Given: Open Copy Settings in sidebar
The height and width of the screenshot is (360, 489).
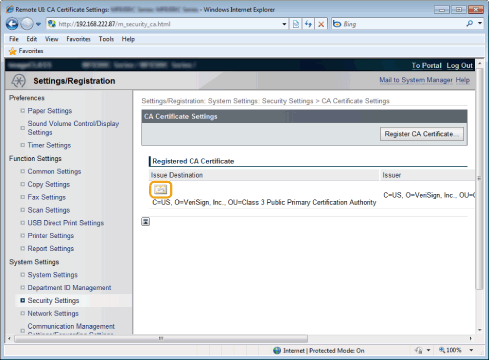Looking at the screenshot, I should pyautogui.click(x=49, y=184).
